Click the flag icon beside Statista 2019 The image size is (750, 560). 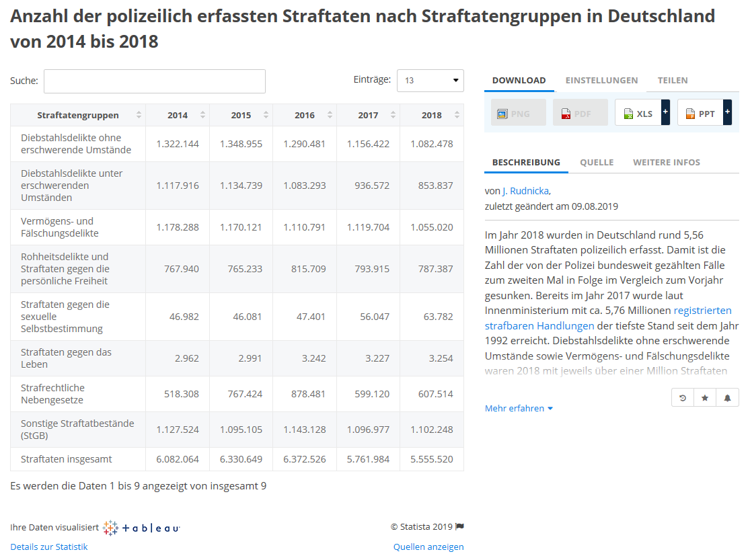click(459, 526)
